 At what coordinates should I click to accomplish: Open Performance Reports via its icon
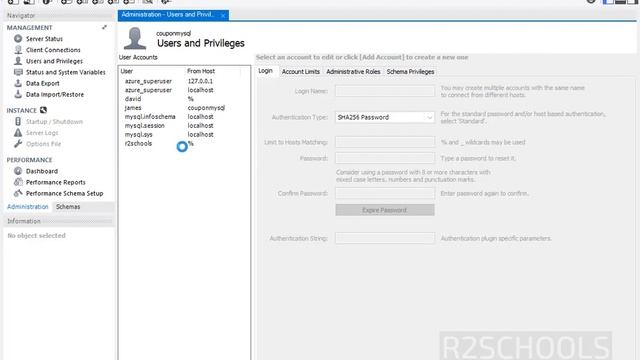click(18, 182)
